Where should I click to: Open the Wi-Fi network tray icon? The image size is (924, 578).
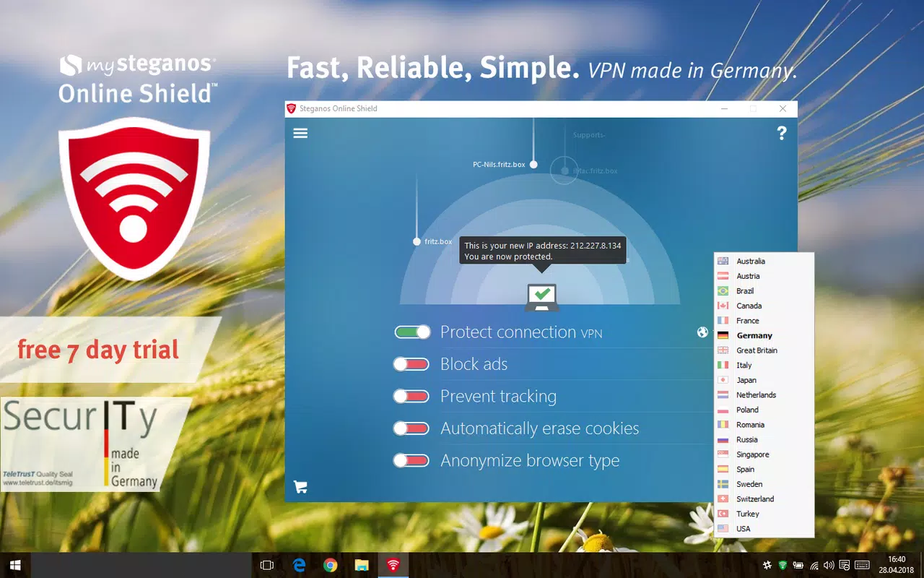tap(814, 565)
